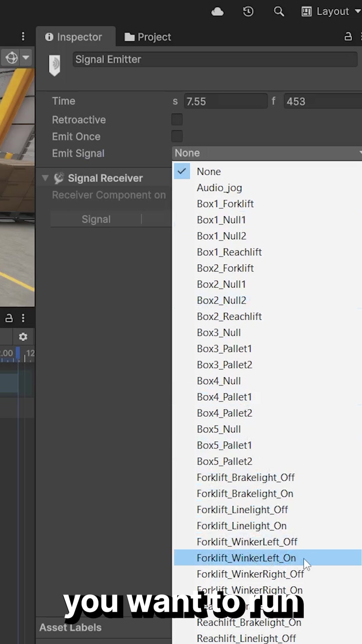Open version history icon

point(248,12)
